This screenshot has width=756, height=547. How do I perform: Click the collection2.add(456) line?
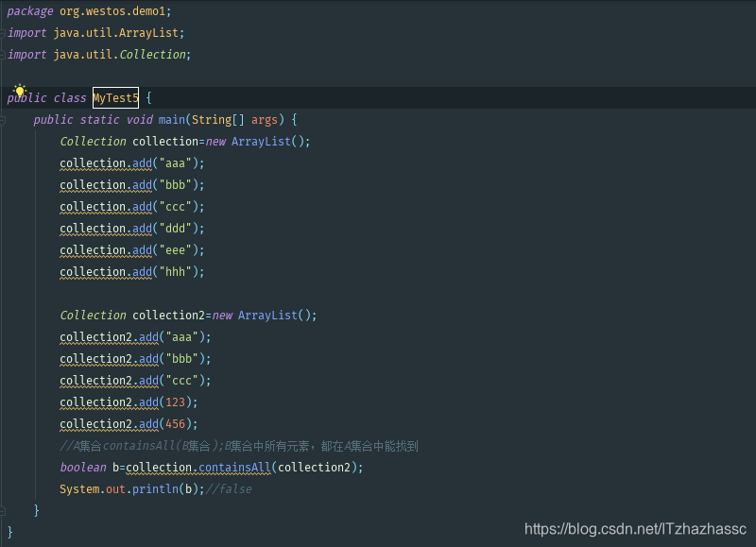click(129, 424)
